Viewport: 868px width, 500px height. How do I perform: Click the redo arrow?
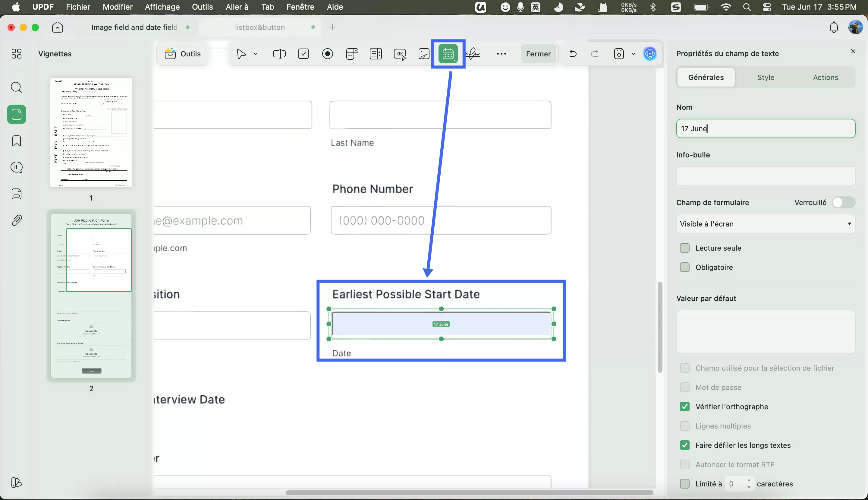click(594, 54)
